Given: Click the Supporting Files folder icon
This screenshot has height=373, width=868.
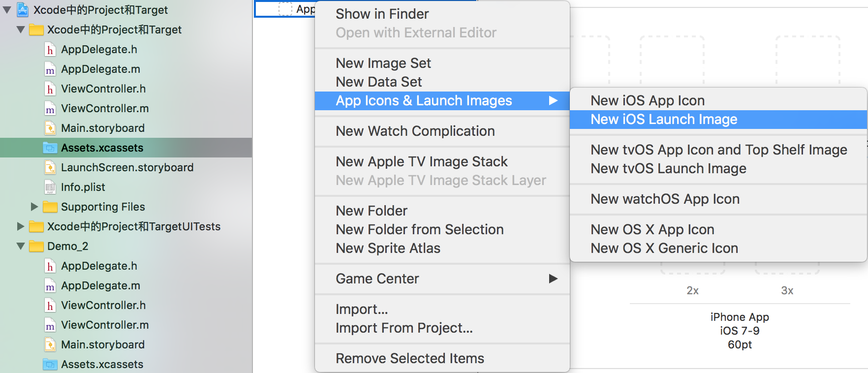Looking at the screenshot, I should coord(50,207).
